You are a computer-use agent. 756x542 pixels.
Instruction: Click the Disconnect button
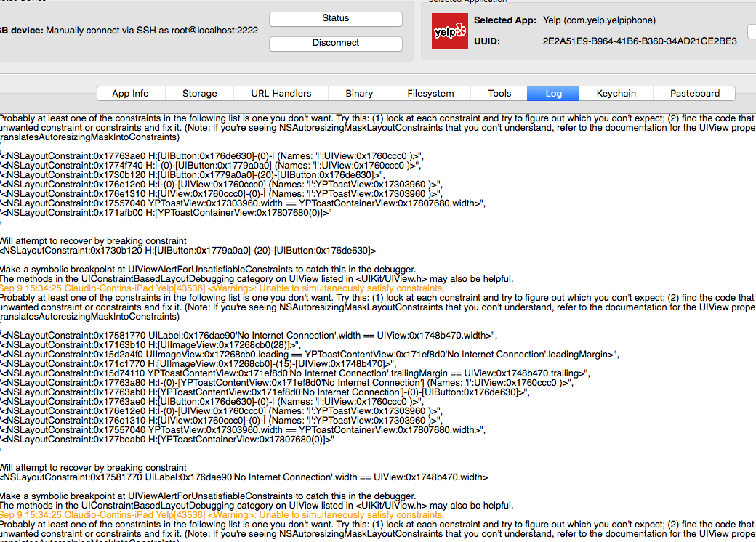click(x=336, y=43)
